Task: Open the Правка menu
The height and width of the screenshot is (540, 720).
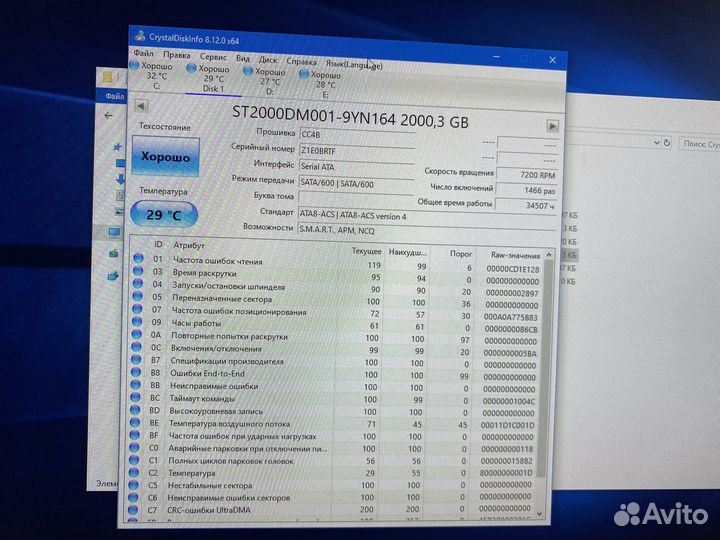Action: [176, 55]
